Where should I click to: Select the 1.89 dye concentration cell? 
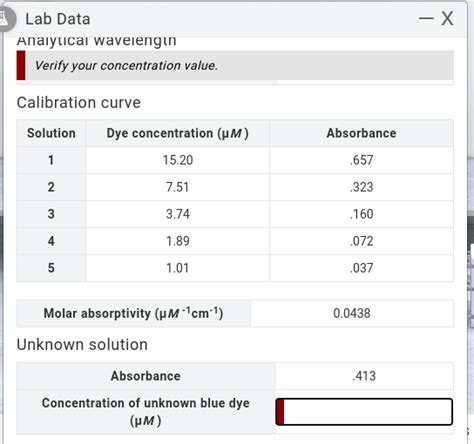click(x=177, y=241)
